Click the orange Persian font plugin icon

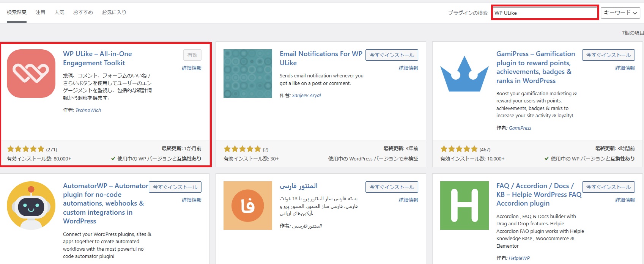[x=247, y=206]
